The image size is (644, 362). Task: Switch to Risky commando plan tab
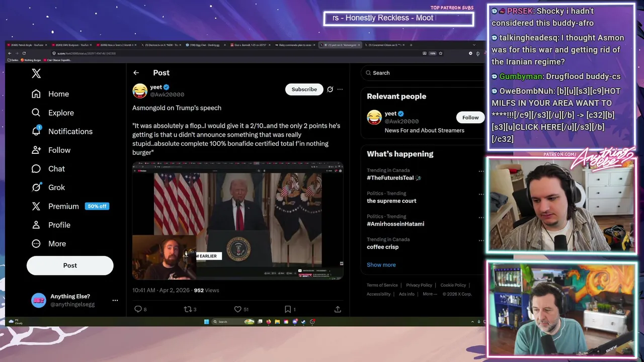[x=294, y=45]
